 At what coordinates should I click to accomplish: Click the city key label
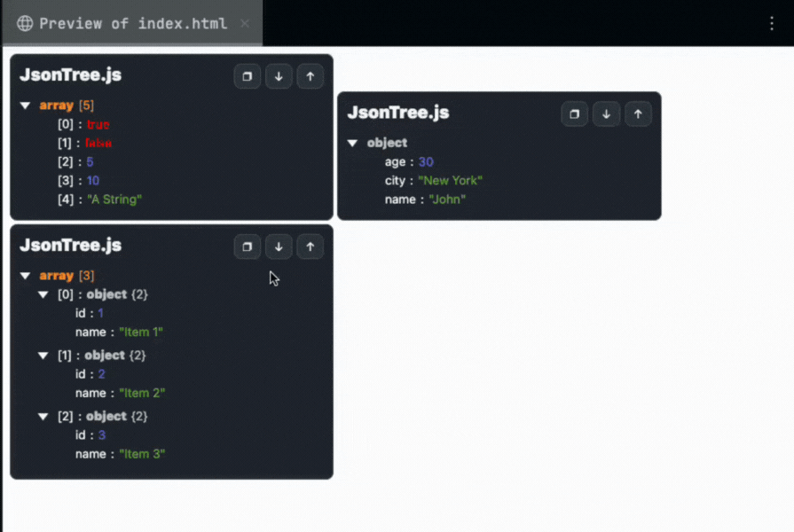pyautogui.click(x=395, y=181)
